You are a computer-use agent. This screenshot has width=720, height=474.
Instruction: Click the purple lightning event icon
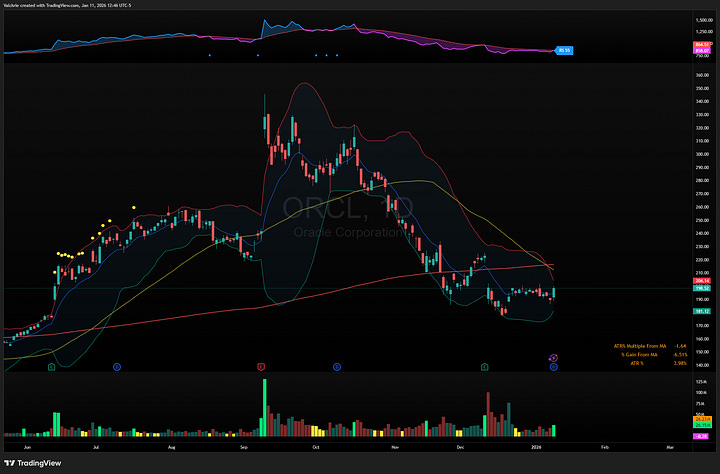tap(553, 358)
